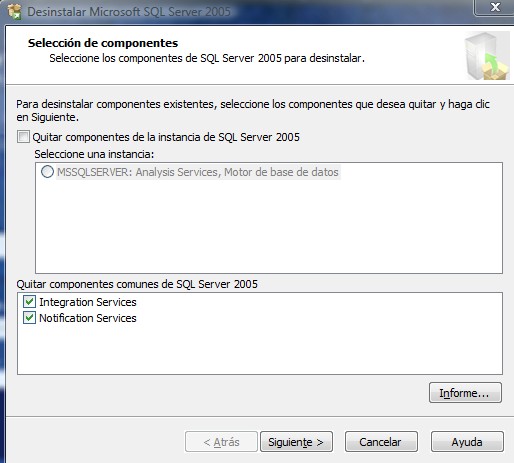Click the server uninstall graphic in header
This screenshot has height=463, width=514.
pyautogui.click(x=487, y=56)
